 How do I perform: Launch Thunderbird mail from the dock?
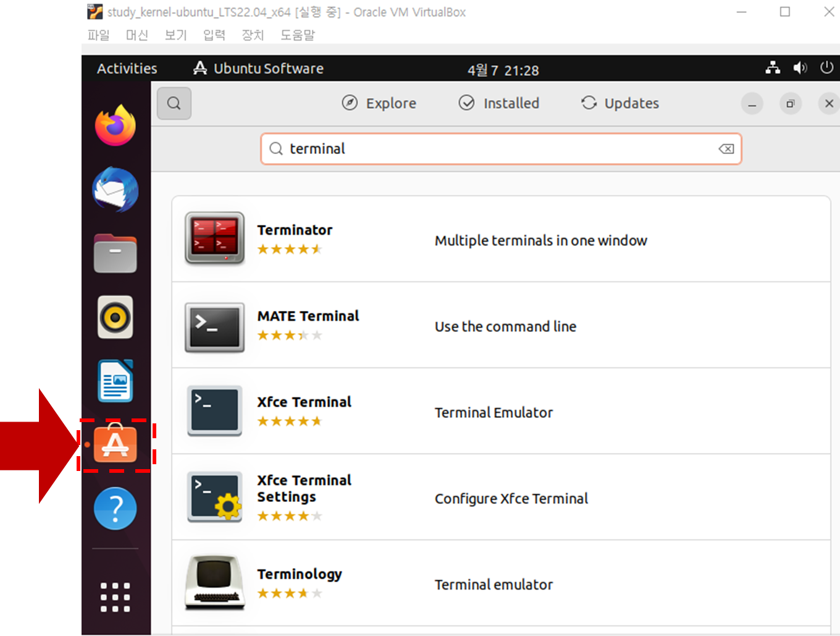coord(115,190)
